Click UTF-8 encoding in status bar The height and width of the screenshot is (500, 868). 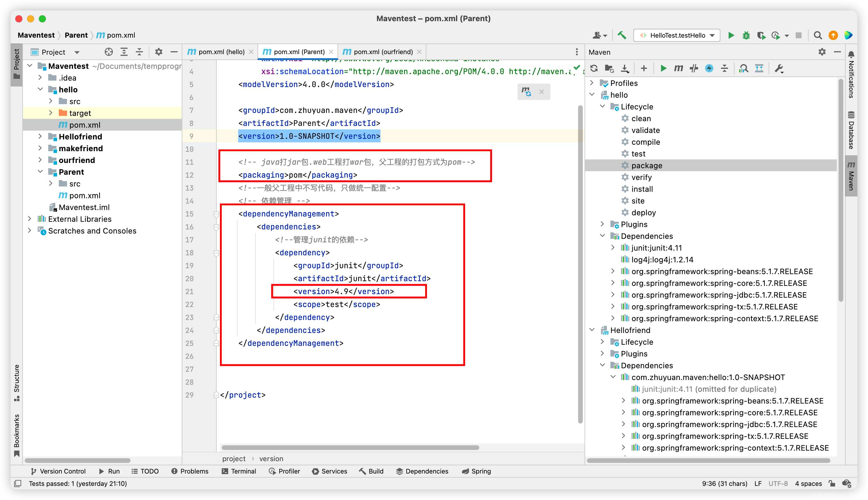point(778,484)
